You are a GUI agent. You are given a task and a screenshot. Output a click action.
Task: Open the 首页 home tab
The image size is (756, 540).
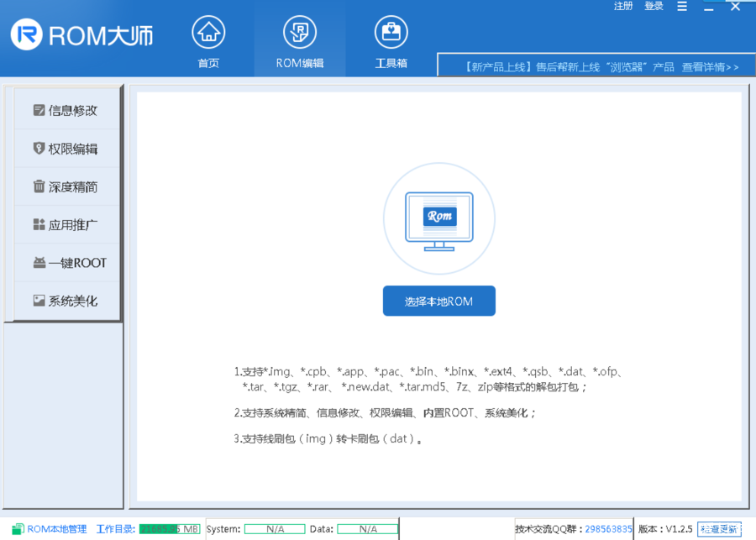point(208,43)
